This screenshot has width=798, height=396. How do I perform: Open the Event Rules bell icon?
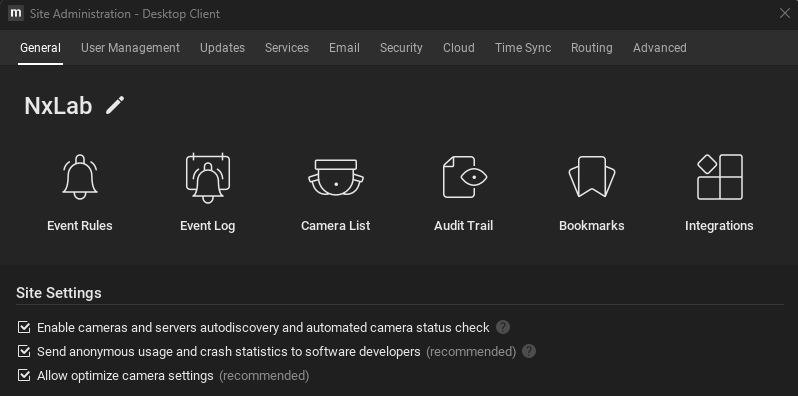[80, 177]
